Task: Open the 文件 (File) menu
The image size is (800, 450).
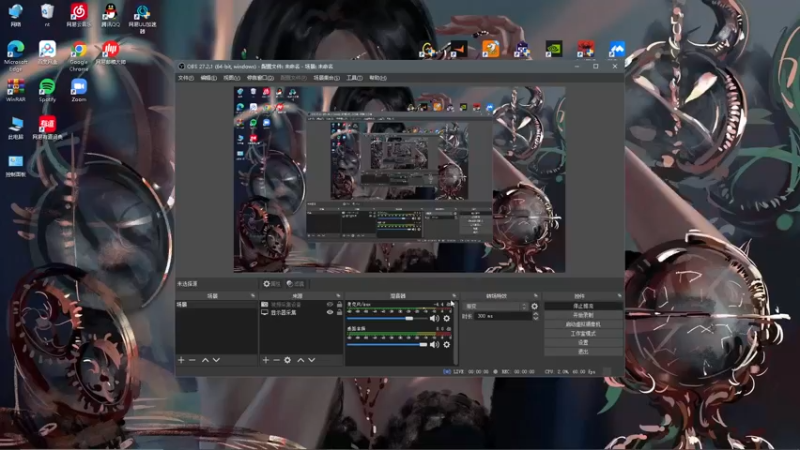Action: coord(186,78)
